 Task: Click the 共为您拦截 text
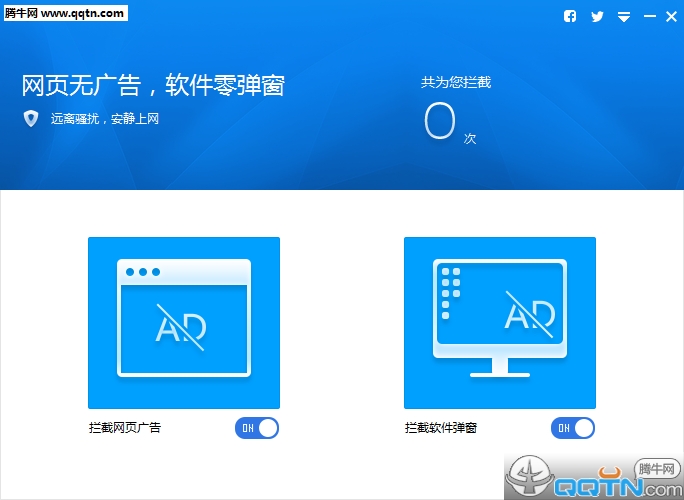click(456, 82)
